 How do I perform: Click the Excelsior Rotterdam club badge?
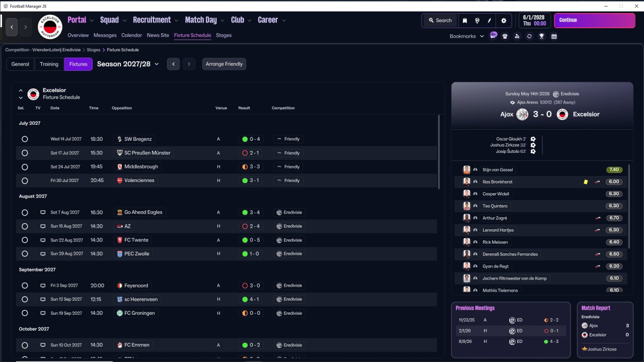[x=50, y=27]
